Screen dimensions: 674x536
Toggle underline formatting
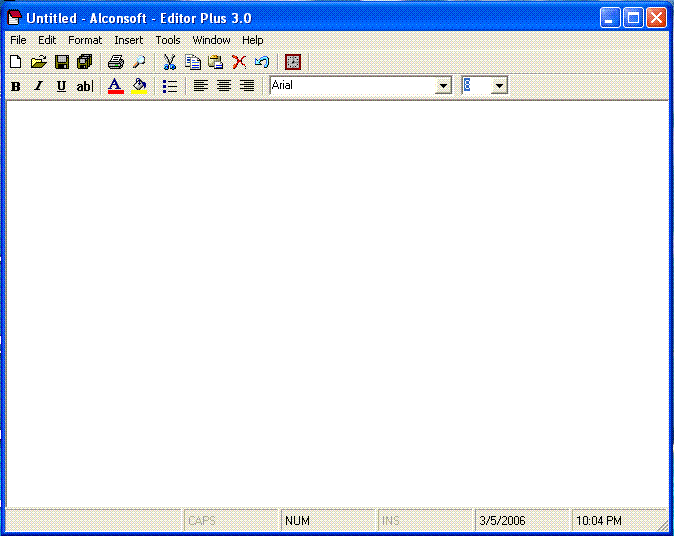61,86
